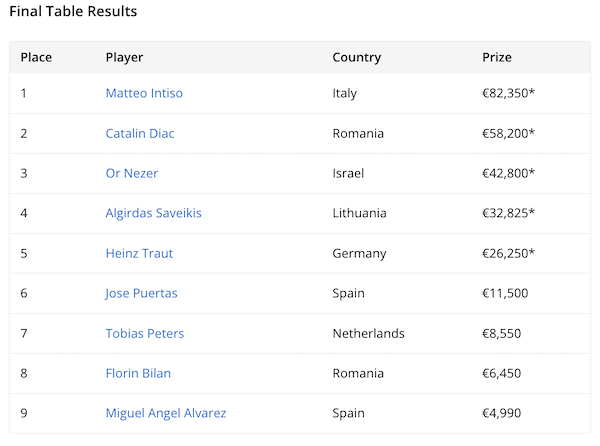
Task: Open Or Nezer's player profile
Action: tap(132, 173)
